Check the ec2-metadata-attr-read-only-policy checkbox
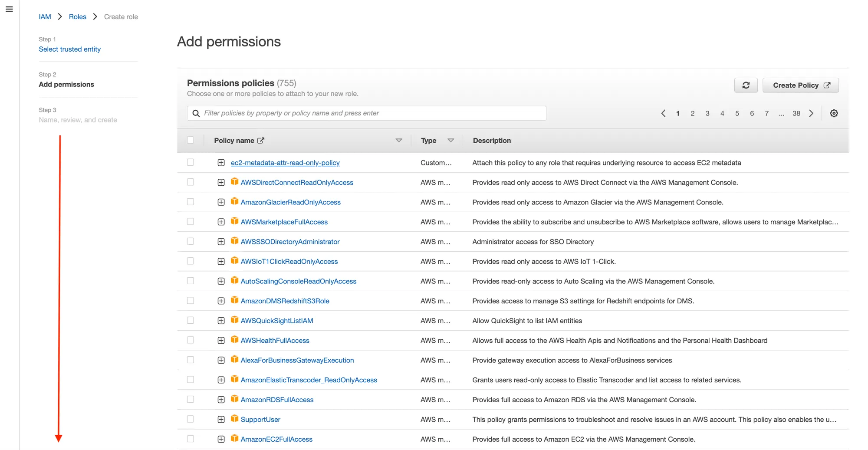 pos(191,162)
